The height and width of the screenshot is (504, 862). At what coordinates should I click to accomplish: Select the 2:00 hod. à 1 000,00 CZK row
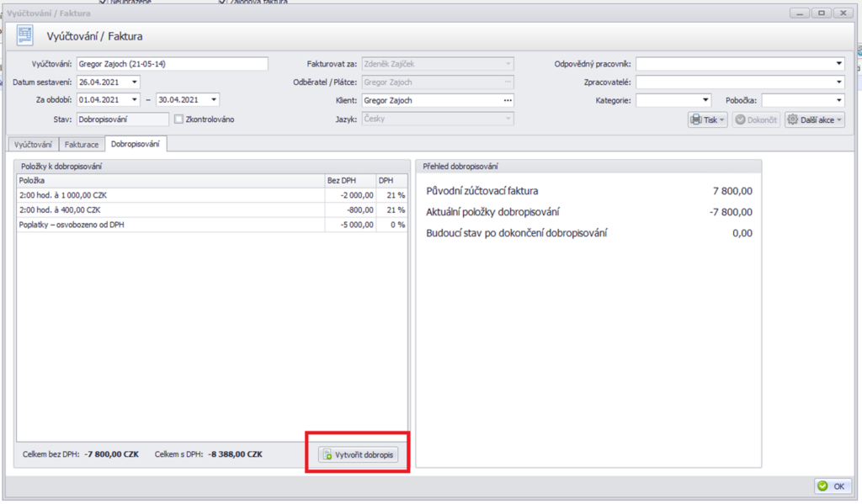[168, 195]
